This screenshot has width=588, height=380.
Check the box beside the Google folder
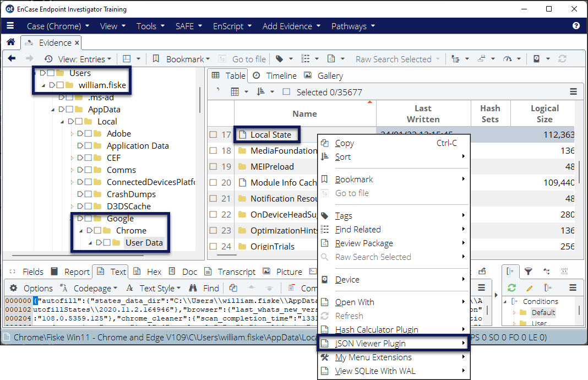click(x=88, y=218)
